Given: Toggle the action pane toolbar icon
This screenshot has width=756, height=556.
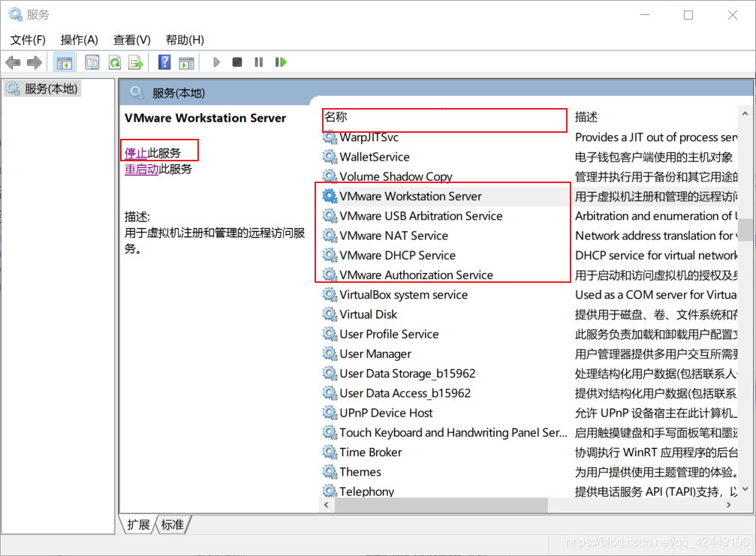Looking at the screenshot, I should (186, 62).
